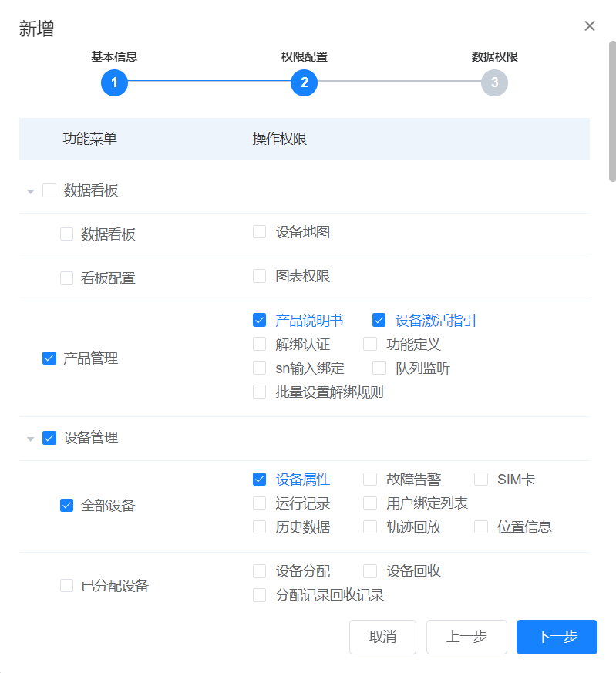Collapse the 数据看板 tree row arrow
This screenshot has height=673, width=616.
[x=31, y=191]
